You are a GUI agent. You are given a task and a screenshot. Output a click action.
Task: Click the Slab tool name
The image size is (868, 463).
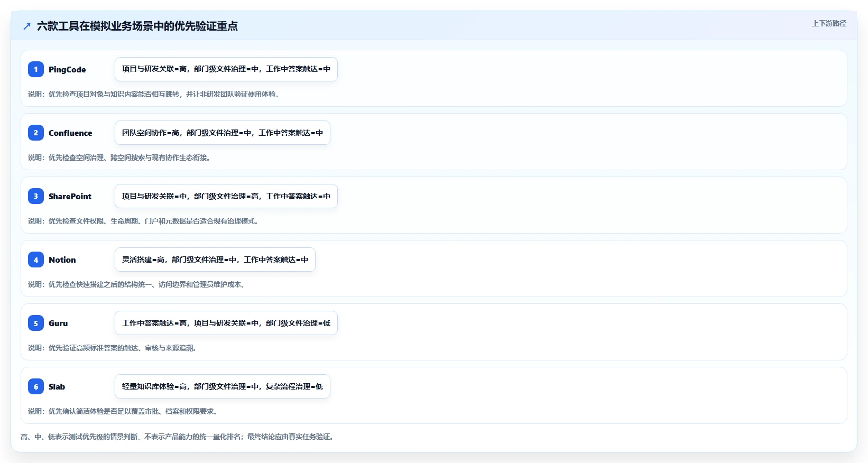[x=57, y=386]
